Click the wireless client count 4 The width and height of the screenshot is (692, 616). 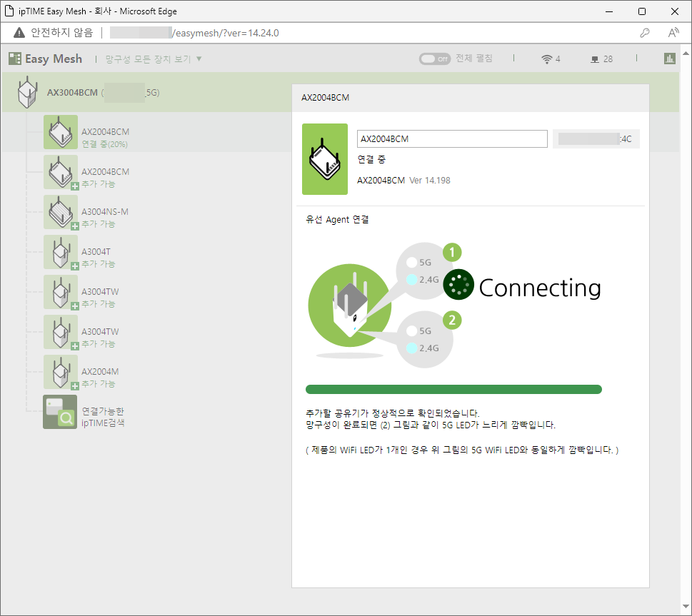pos(558,59)
